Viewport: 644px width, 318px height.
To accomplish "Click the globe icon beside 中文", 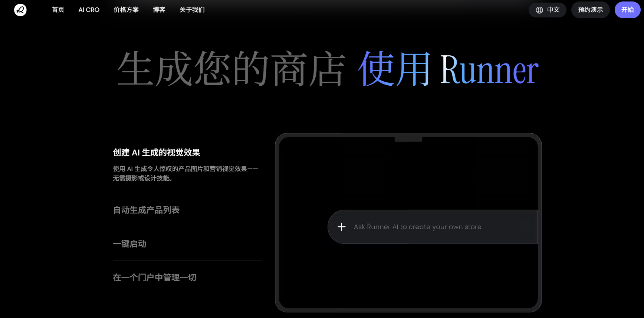I will [x=539, y=10].
